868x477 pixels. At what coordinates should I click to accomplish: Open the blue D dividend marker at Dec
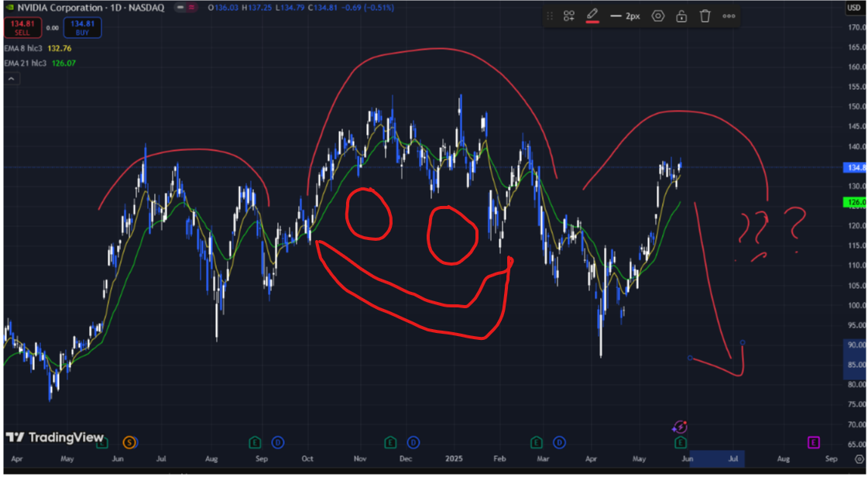[413, 442]
